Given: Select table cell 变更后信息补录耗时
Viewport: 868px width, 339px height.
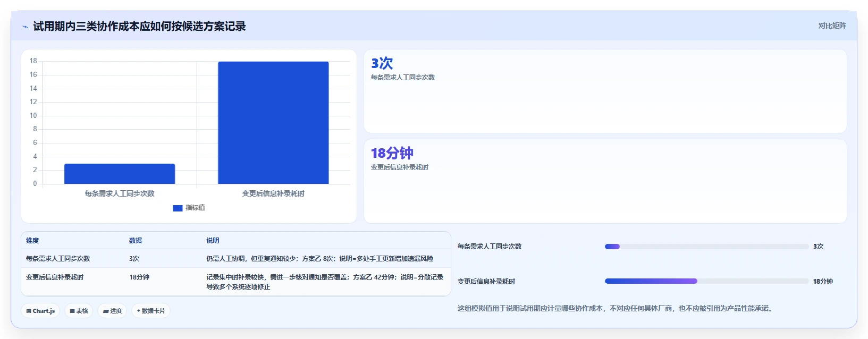Looking at the screenshot, I should tap(55, 277).
